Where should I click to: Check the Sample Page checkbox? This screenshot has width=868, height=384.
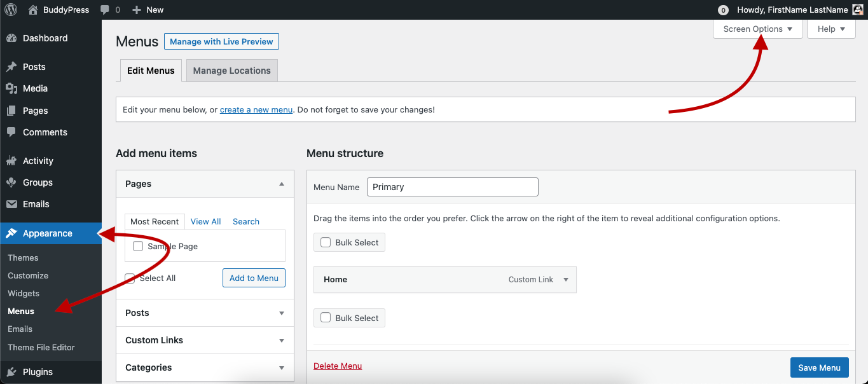pos(138,246)
